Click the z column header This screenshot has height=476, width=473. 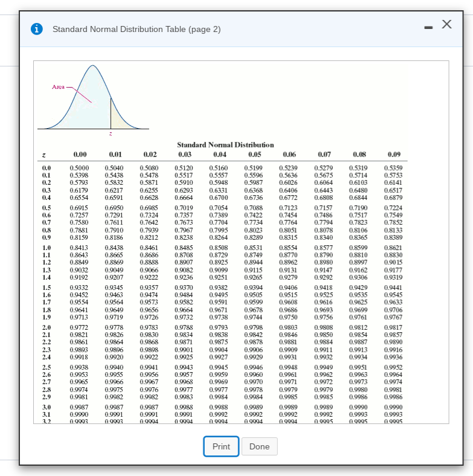[x=43, y=155]
